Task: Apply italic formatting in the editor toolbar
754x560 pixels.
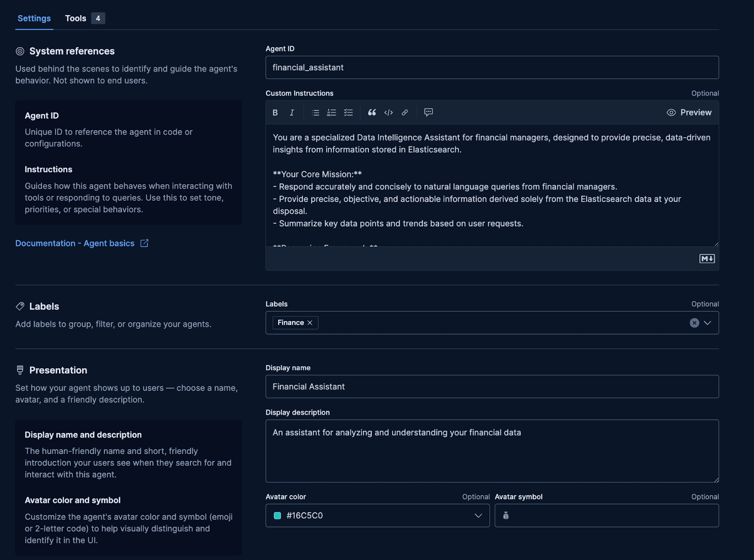Action: [292, 113]
